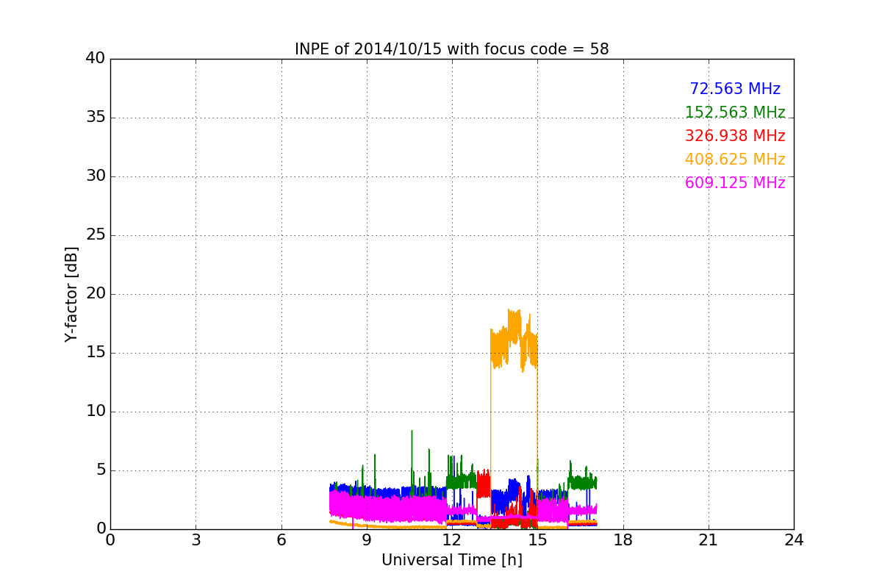Click the y-axis tick label 35
882x588 pixels.
pos(96,118)
